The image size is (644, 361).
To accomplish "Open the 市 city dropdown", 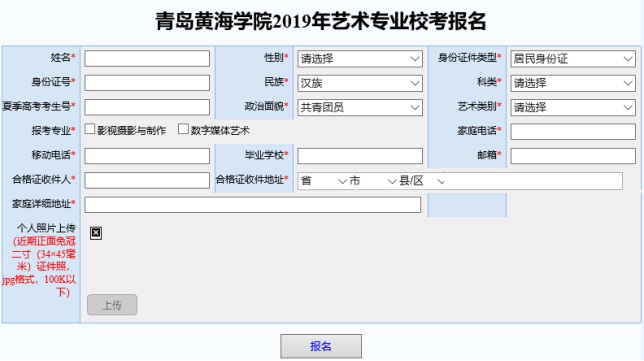I will [x=373, y=181].
